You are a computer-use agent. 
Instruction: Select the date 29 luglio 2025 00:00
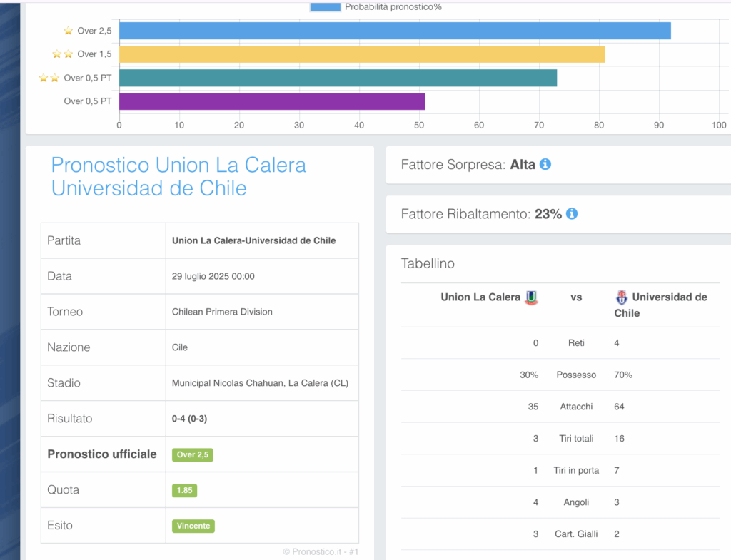[x=213, y=276]
